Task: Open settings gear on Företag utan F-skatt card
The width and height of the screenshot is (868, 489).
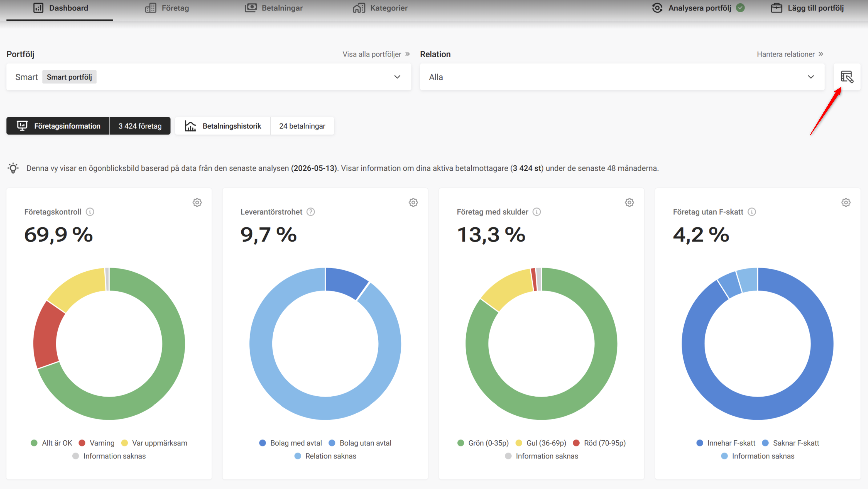Action: click(846, 202)
